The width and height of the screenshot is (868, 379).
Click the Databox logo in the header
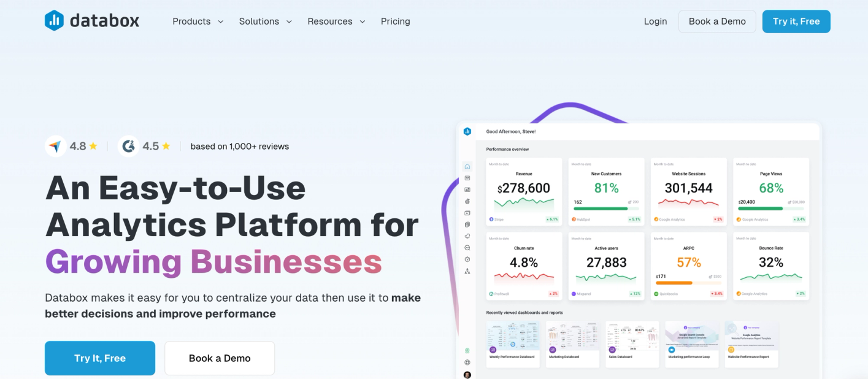92,21
